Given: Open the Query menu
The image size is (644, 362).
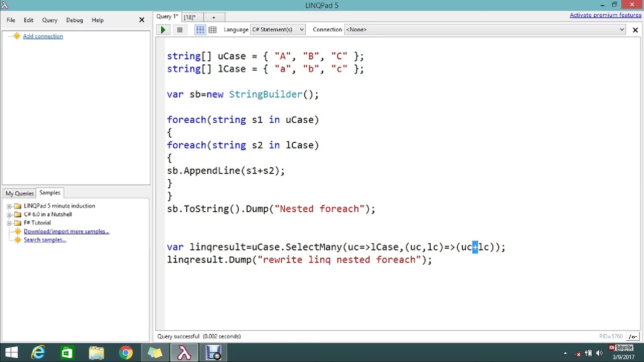Looking at the screenshot, I should click(49, 20).
